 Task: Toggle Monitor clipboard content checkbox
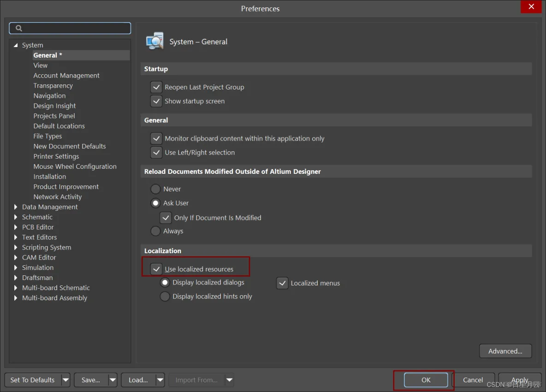(156, 138)
